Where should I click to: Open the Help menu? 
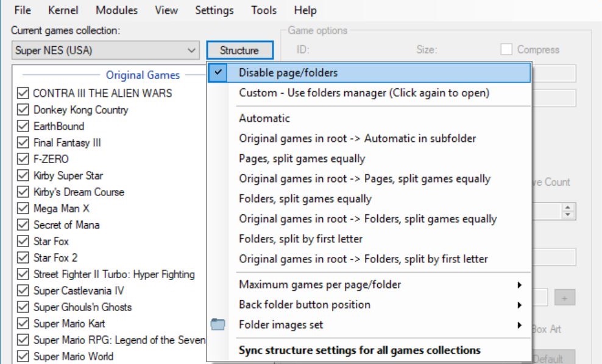[305, 10]
